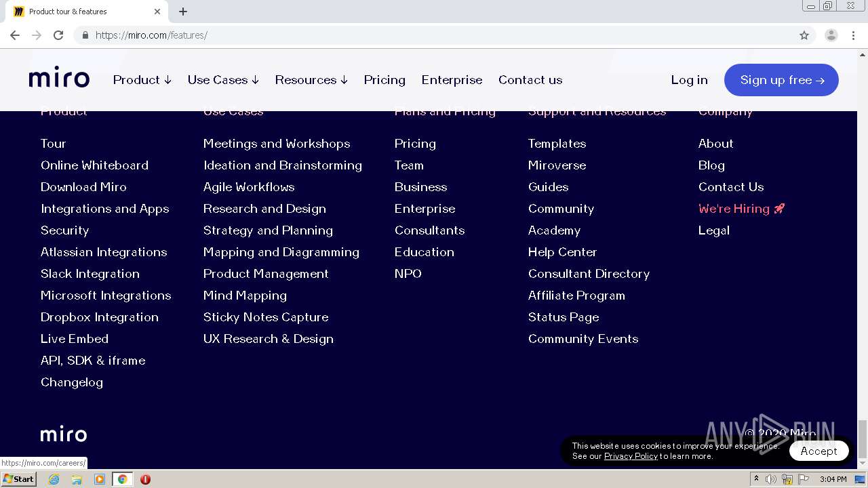Viewport: 868px width, 488px height.
Task: Open the Privacy Policy link
Action: [x=631, y=456]
